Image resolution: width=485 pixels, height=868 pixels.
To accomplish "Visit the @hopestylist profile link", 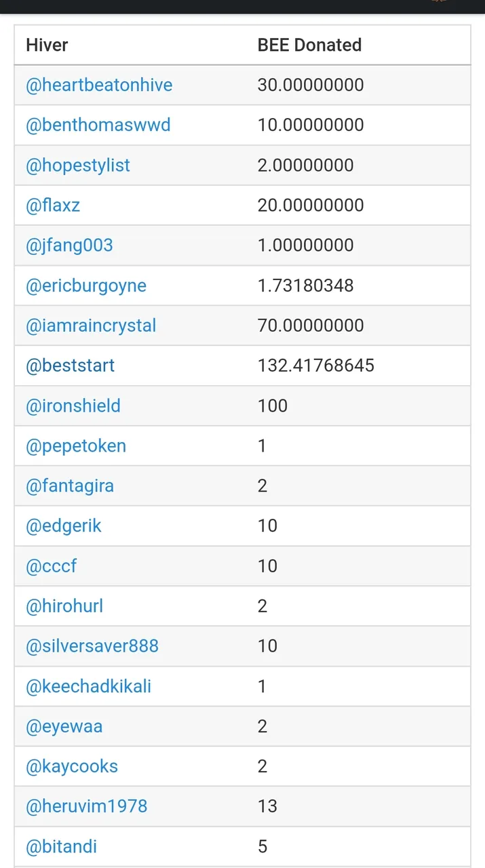I will (78, 165).
